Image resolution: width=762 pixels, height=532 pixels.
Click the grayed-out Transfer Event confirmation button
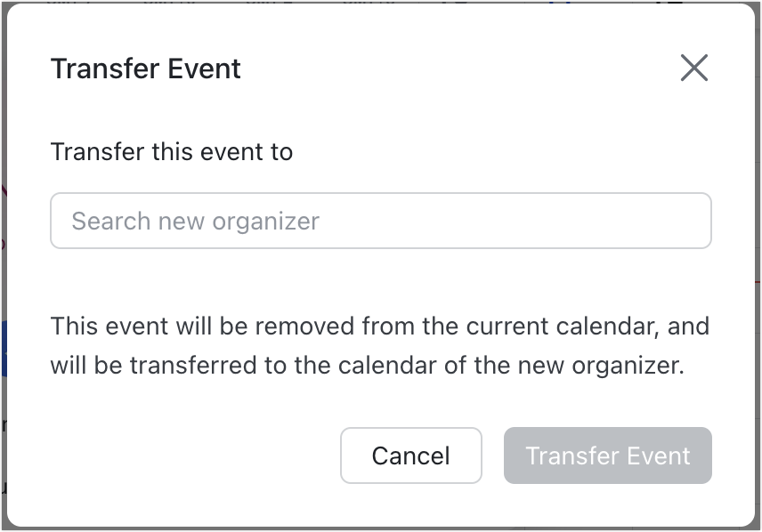tap(607, 455)
